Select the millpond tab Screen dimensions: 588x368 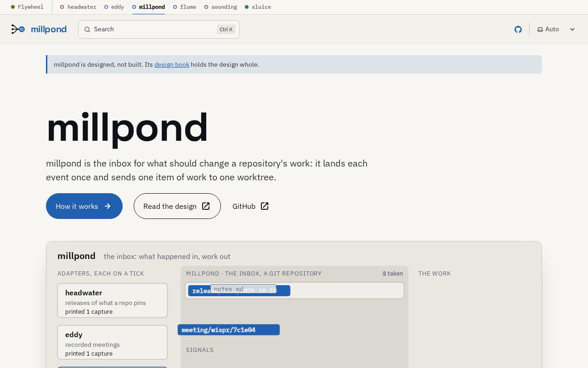(x=148, y=7)
